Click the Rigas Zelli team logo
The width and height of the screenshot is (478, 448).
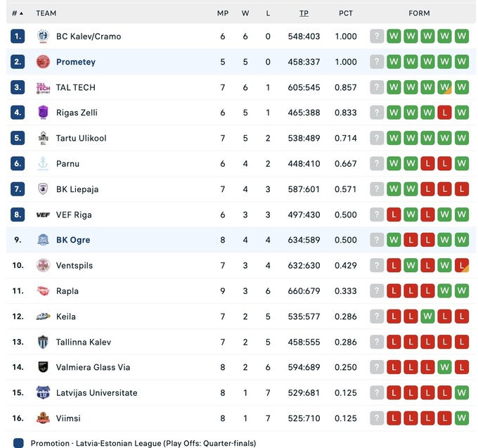click(x=43, y=113)
